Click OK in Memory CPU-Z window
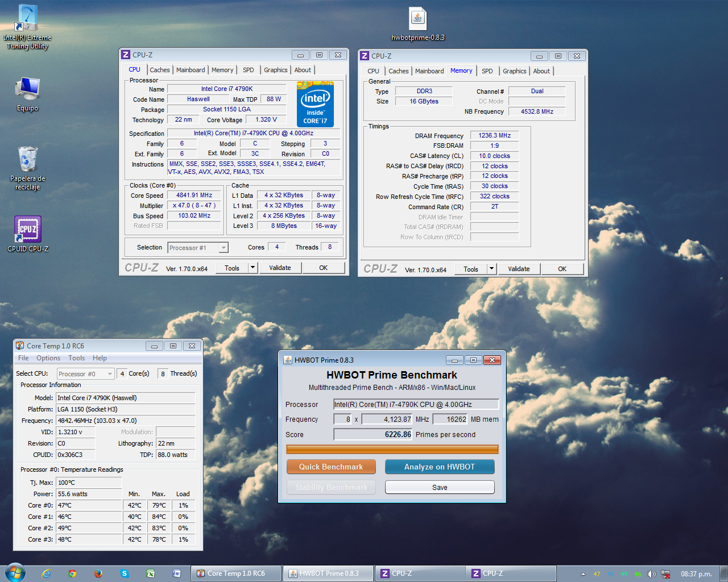The height and width of the screenshot is (582, 728). tap(562, 269)
